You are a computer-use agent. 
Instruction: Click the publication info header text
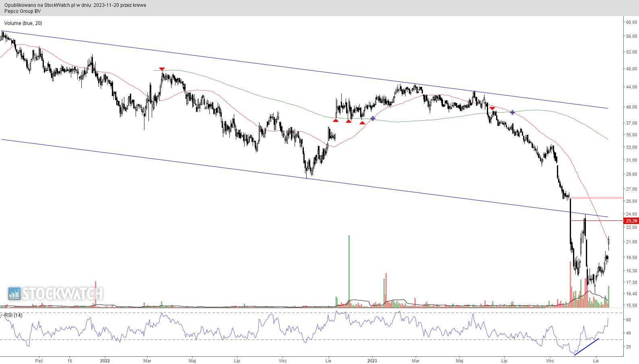click(x=75, y=5)
